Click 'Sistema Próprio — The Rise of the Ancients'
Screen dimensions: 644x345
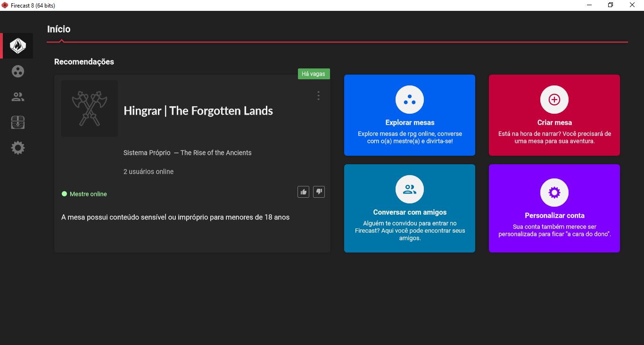pos(188,153)
